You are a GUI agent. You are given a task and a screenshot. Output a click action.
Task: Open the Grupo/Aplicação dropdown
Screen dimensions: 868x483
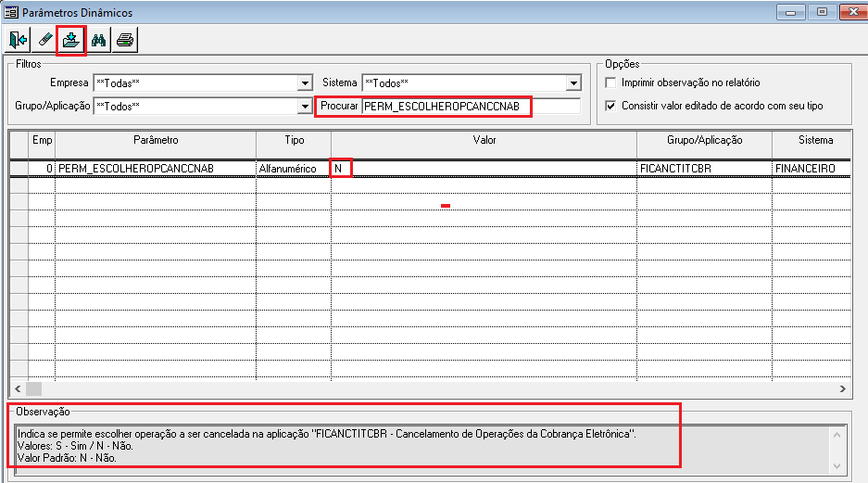[x=305, y=107]
